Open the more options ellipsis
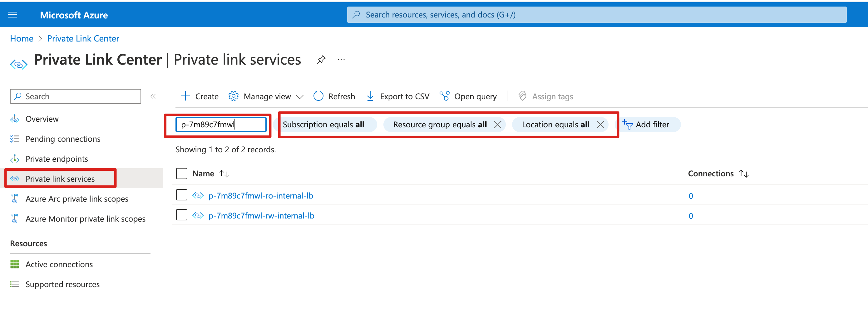 pos(341,60)
